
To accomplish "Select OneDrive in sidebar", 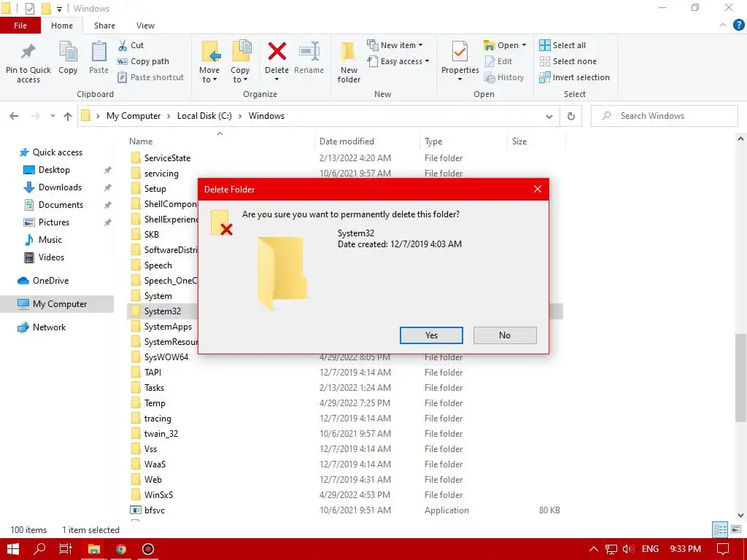I will [50, 281].
